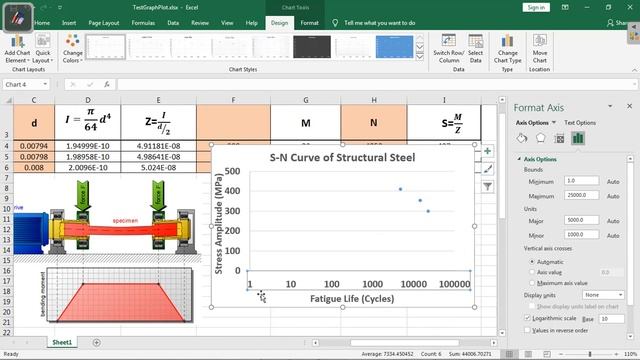Add a new sheet with plus icon
The height and width of the screenshot is (360, 640).
[97, 342]
